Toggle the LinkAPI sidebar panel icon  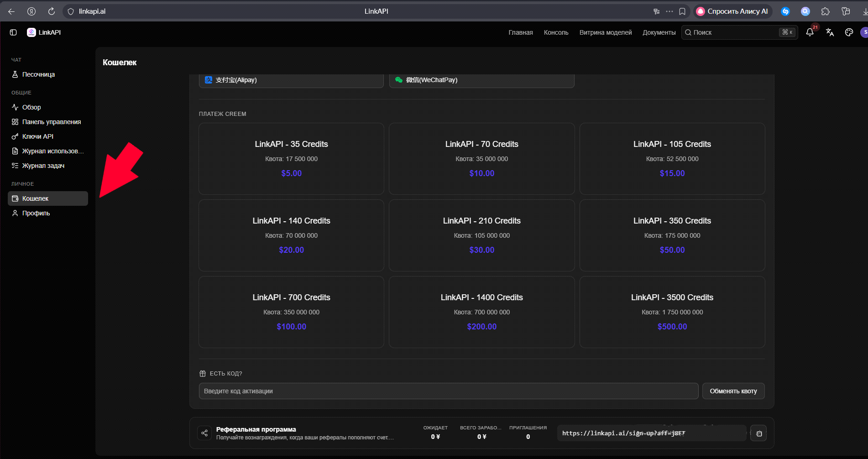click(13, 32)
